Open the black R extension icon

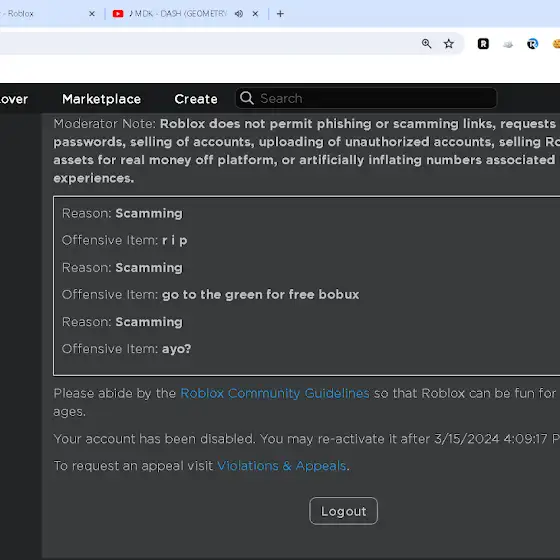(483, 44)
